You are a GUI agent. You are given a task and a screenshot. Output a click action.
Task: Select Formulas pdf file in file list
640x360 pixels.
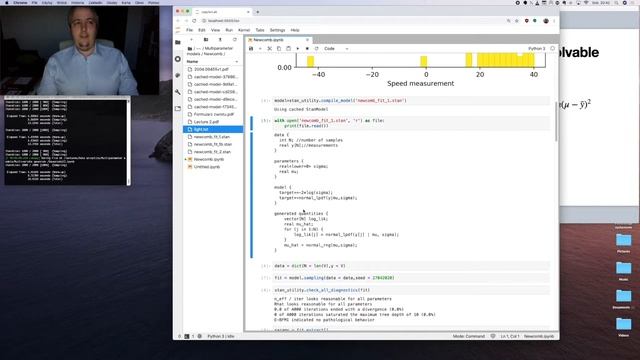pyautogui.click(x=213, y=114)
